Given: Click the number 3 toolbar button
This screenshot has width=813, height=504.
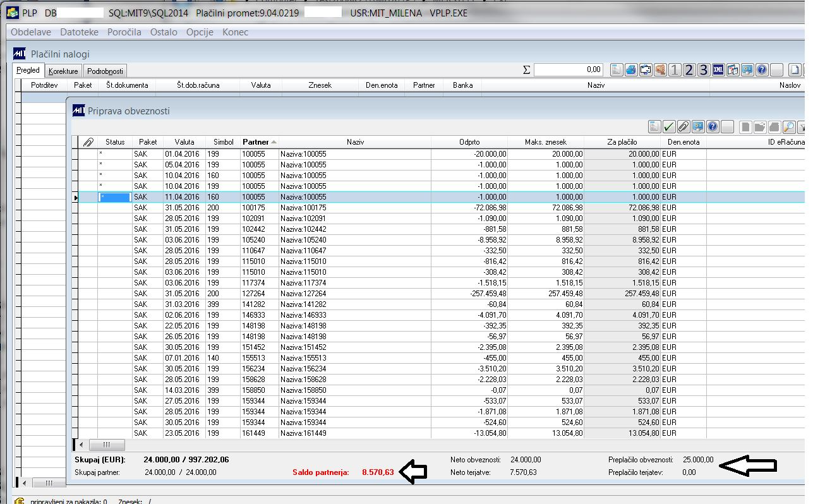Looking at the screenshot, I should [704, 70].
